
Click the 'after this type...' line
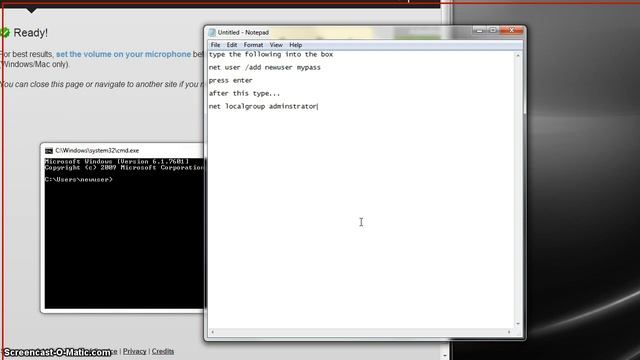pyautogui.click(x=244, y=93)
